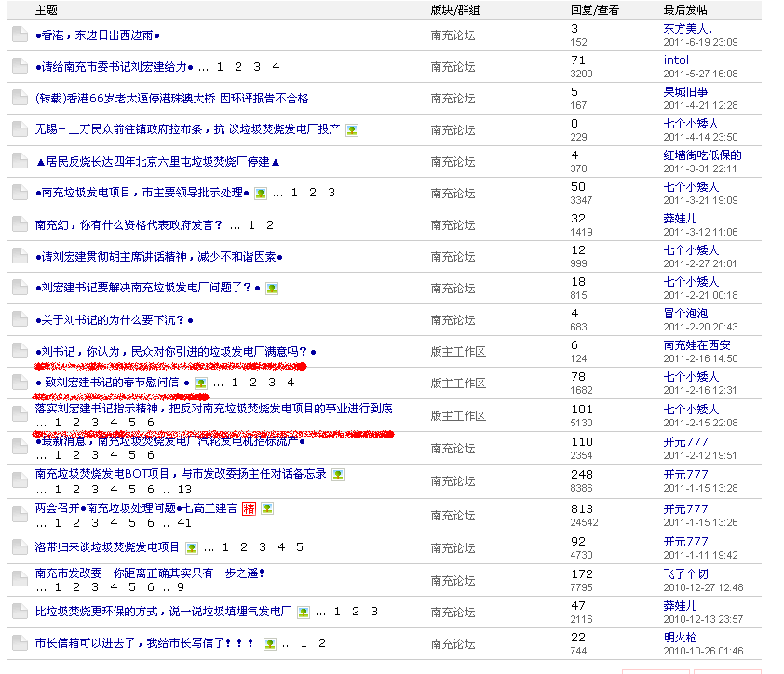This screenshot has width=784, height=674.
Task: Open the profile of poster 东方美人
Action: tap(687, 29)
